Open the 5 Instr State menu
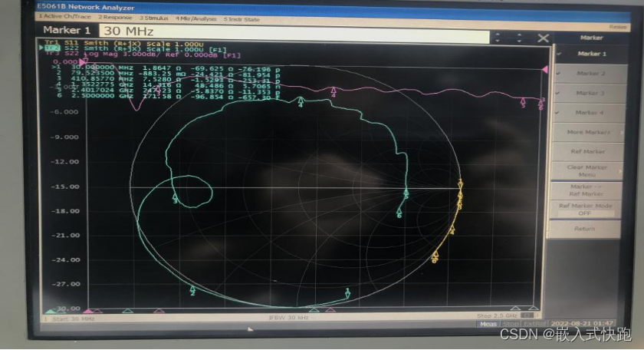This screenshot has width=644, height=350. pyautogui.click(x=242, y=19)
